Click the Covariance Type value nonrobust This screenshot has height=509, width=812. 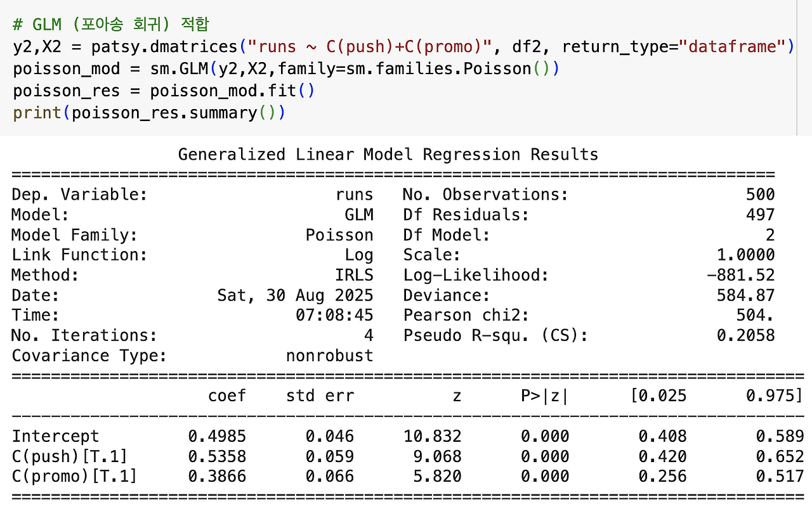coord(329,356)
